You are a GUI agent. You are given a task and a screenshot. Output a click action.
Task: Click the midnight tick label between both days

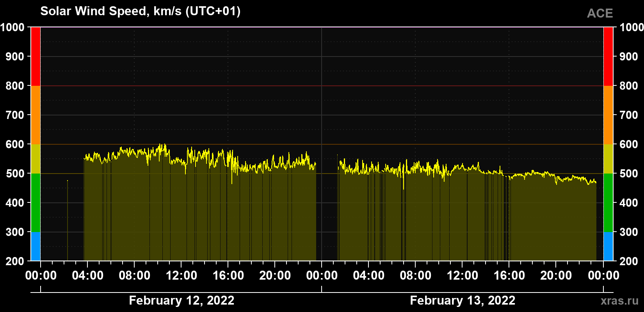[322, 275]
